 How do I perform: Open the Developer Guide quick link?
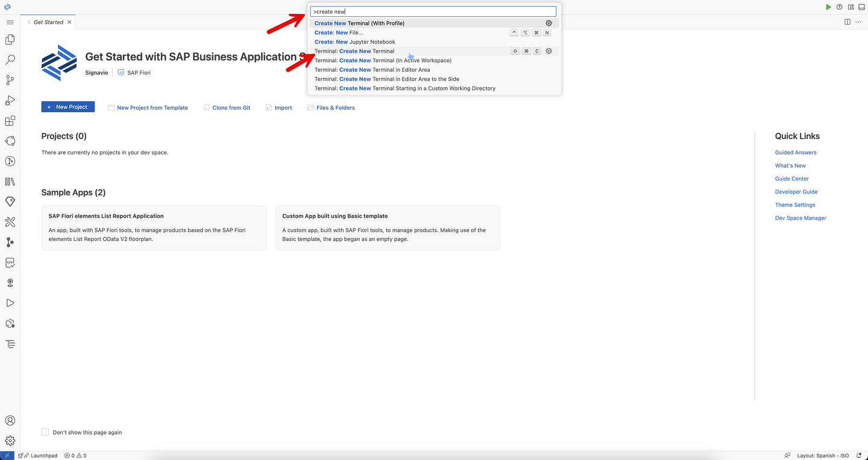(796, 192)
